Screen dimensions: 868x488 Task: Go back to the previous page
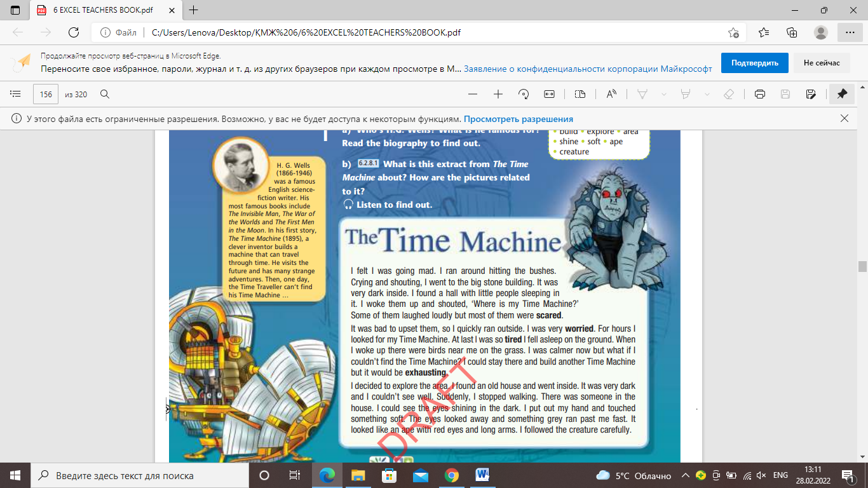click(x=18, y=32)
